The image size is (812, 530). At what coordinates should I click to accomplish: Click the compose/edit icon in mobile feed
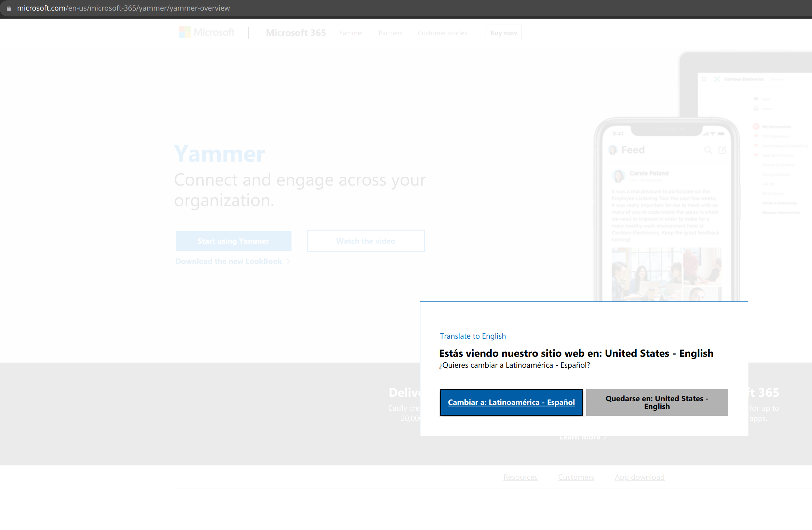click(x=722, y=150)
